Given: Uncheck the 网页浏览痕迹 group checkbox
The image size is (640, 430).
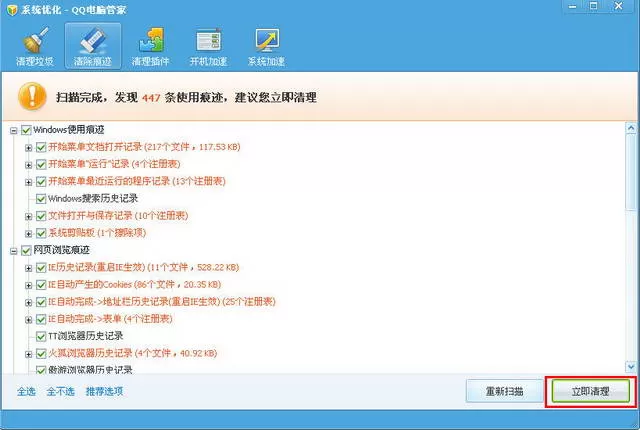Looking at the screenshot, I should [26, 250].
